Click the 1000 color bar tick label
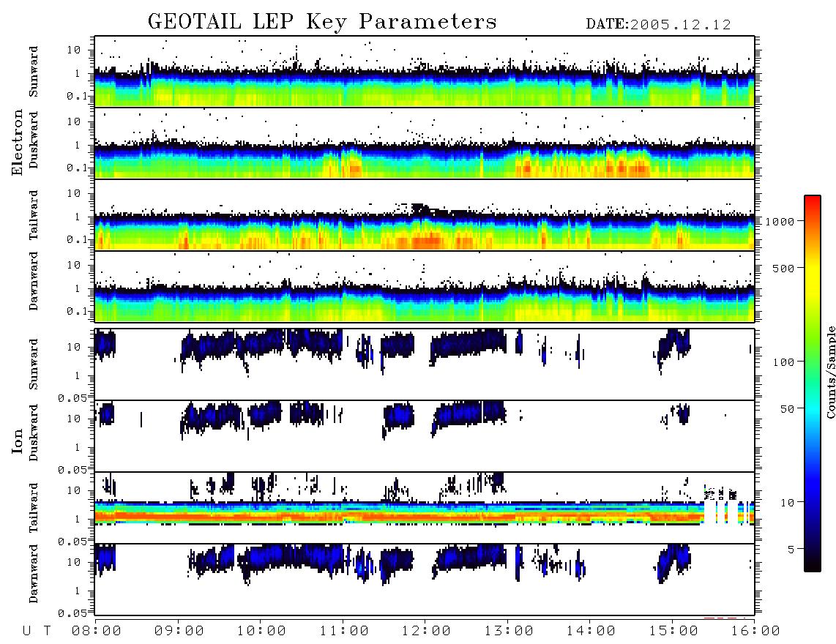The height and width of the screenshot is (644, 836). point(780,221)
